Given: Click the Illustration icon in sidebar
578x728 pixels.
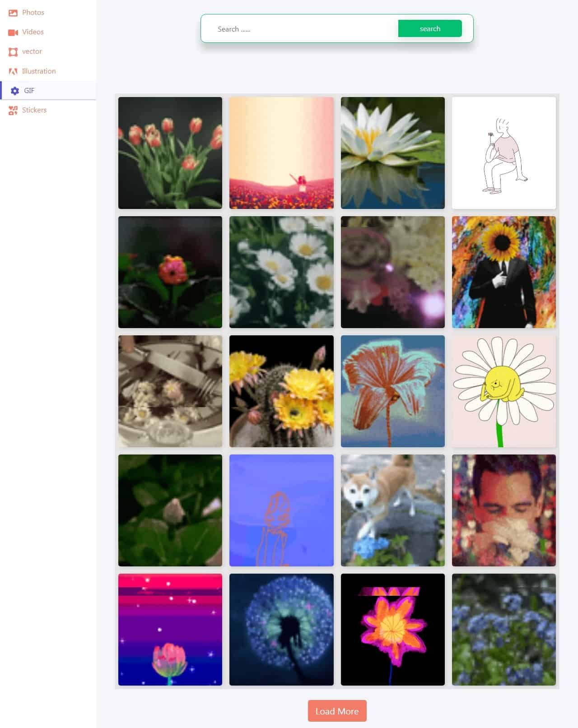Looking at the screenshot, I should 13,71.
